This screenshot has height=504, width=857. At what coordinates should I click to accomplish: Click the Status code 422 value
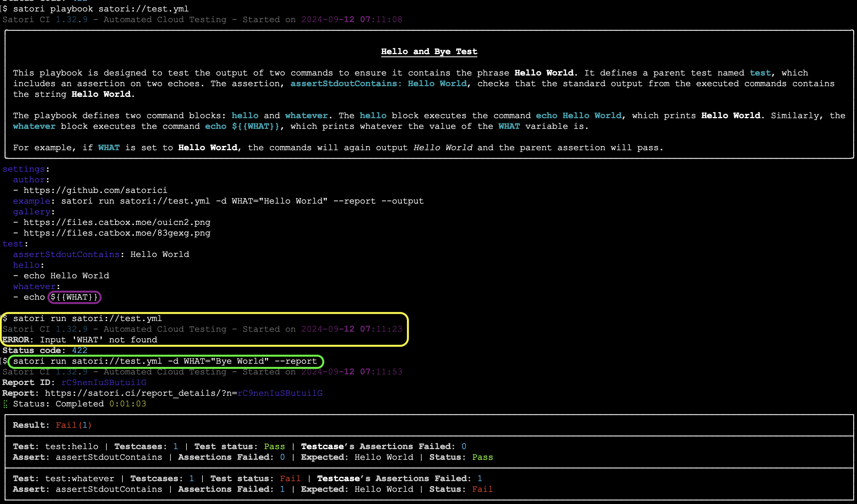click(x=80, y=350)
